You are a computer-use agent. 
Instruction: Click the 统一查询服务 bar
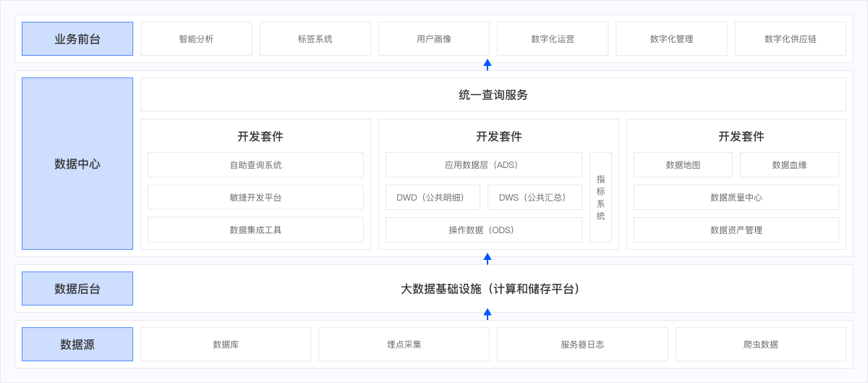[x=493, y=95]
